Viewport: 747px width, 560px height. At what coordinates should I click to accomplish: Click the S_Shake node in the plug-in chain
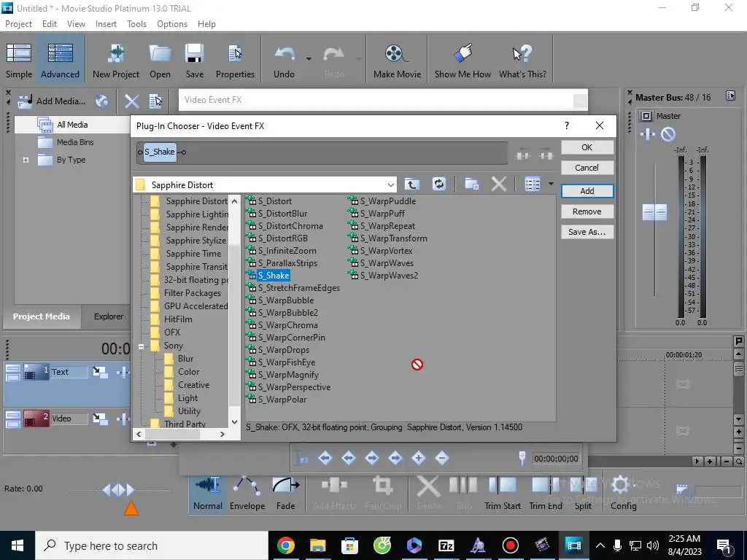[160, 152]
